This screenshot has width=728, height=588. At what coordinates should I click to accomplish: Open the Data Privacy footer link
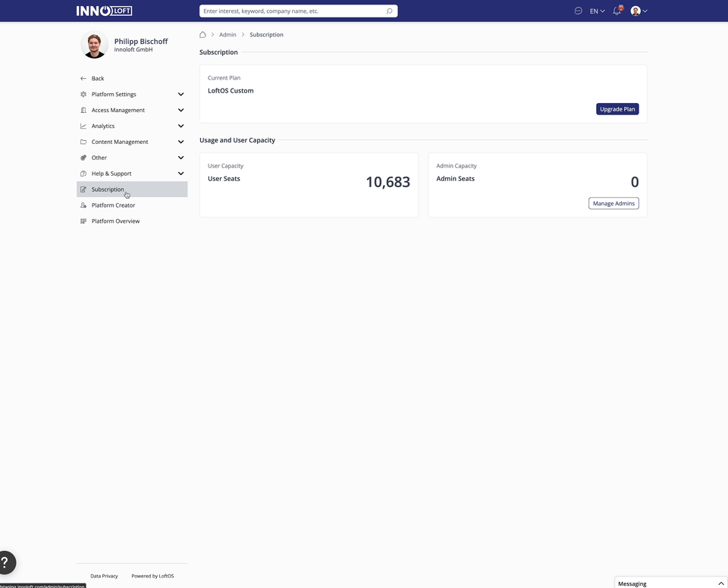tap(104, 576)
